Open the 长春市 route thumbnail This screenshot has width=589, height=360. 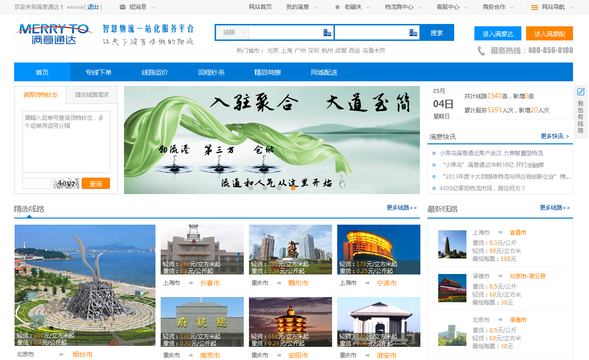pos(202,250)
